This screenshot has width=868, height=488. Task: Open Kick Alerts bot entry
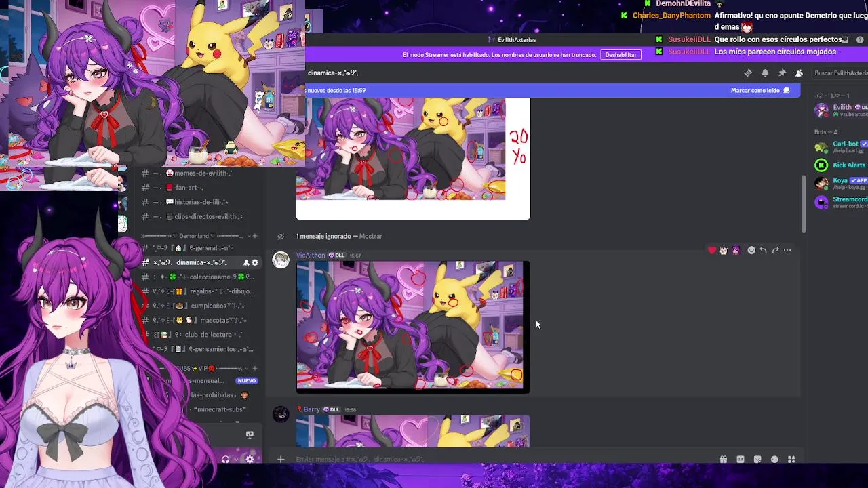[841, 165]
